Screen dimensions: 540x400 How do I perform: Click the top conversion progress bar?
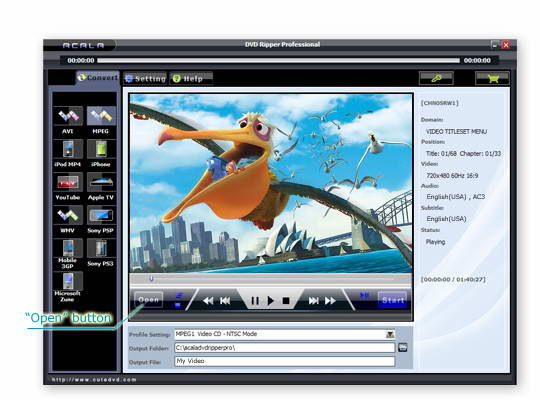(278, 61)
